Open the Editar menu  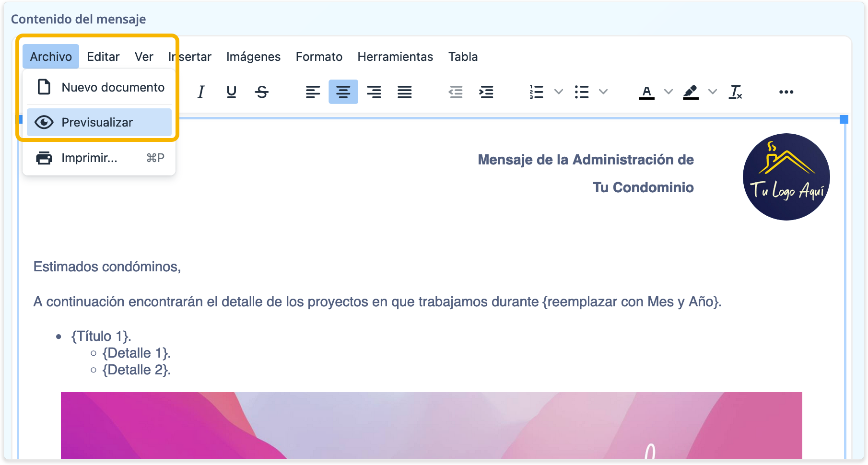point(103,57)
